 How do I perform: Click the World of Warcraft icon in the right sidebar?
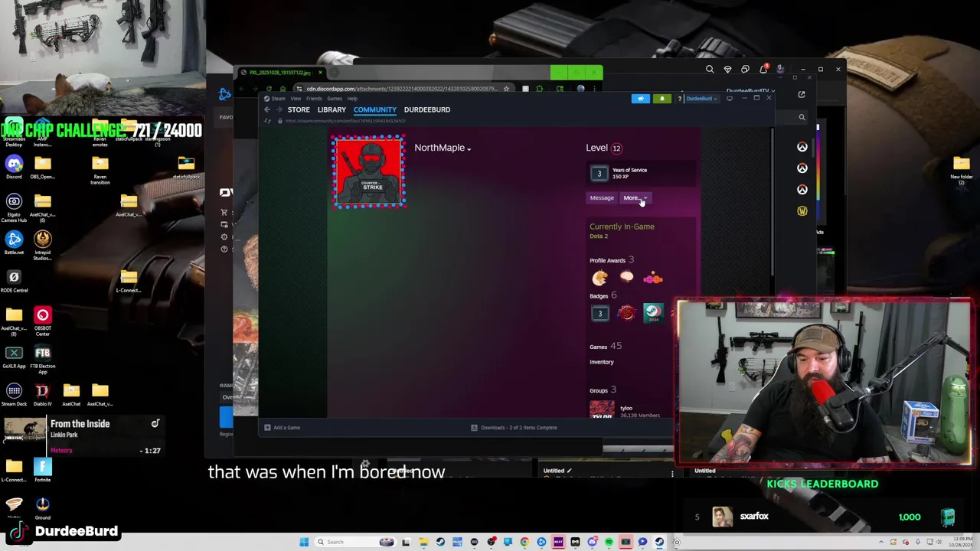click(802, 211)
